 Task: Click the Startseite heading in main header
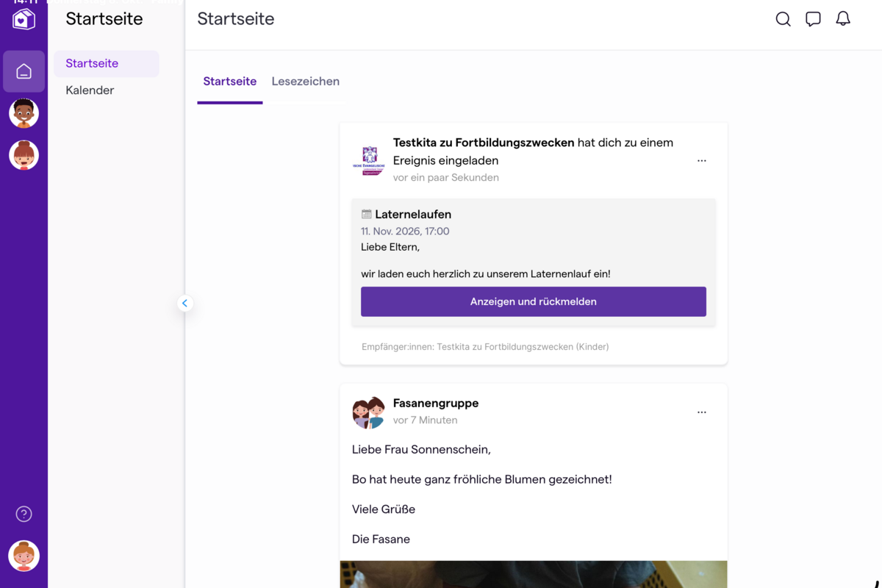pos(236,19)
